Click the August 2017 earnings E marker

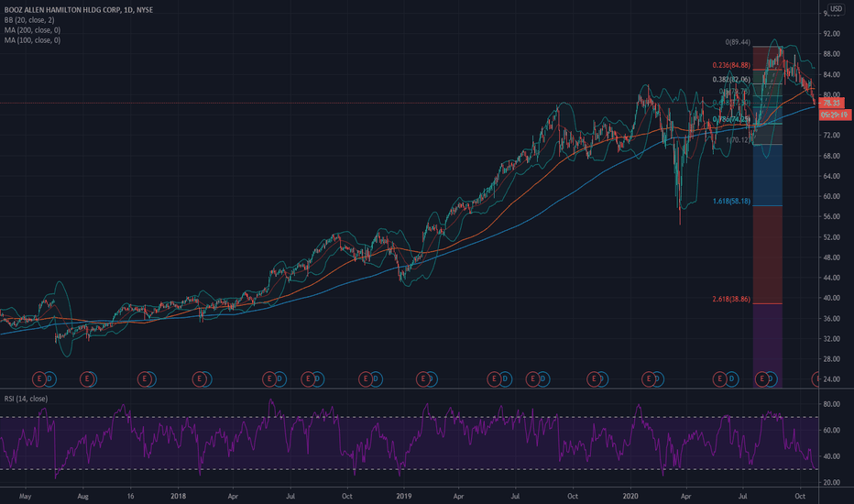[x=87, y=378]
